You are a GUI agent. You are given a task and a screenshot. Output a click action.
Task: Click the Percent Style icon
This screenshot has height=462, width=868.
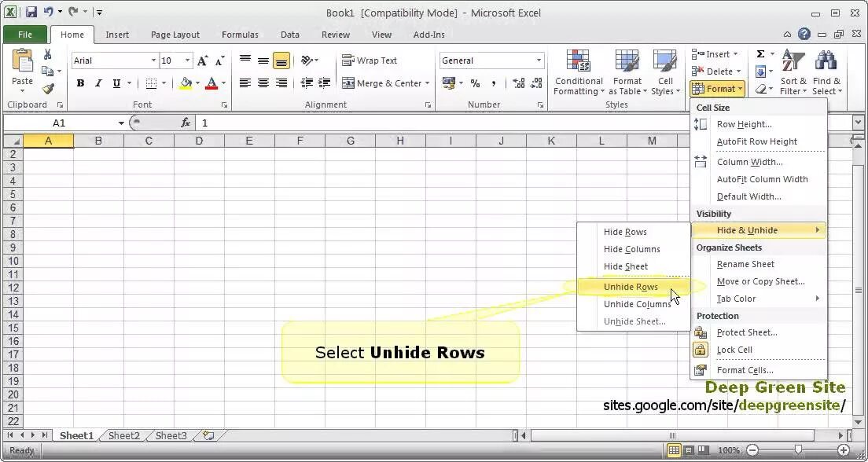475,83
